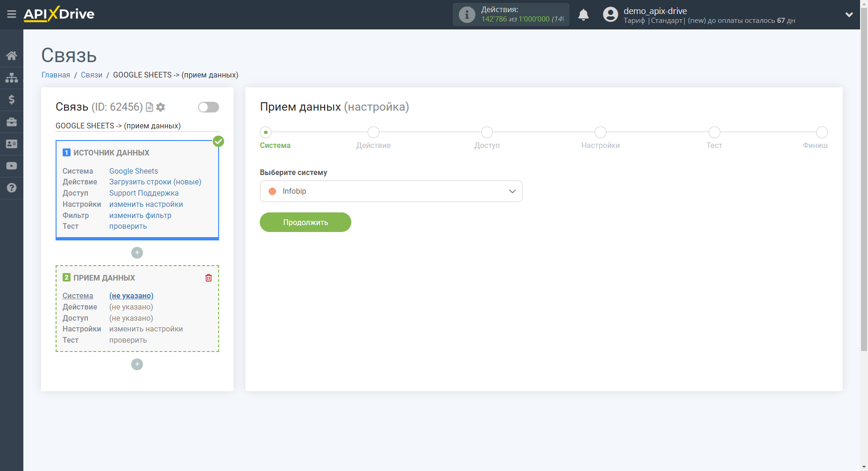The image size is (868, 471).
Task: Open the dollar billing icon in sidebar
Action: (x=12, y=99)
